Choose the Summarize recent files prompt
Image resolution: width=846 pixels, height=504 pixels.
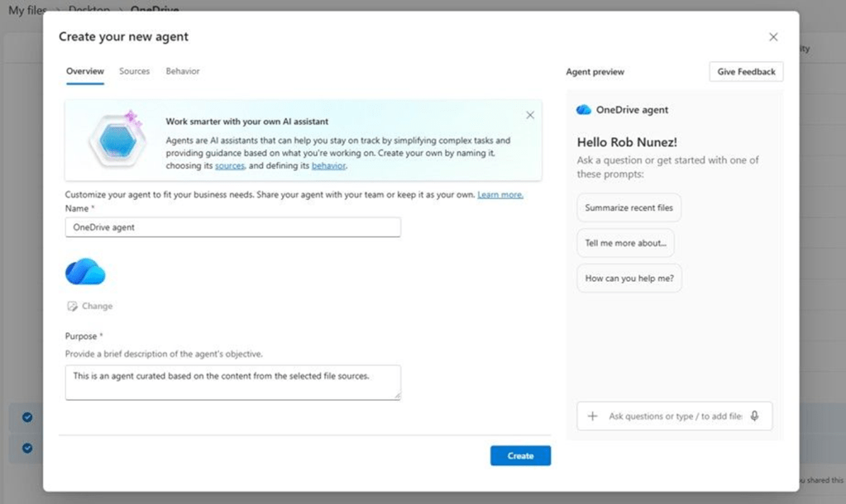pos(629,208)
